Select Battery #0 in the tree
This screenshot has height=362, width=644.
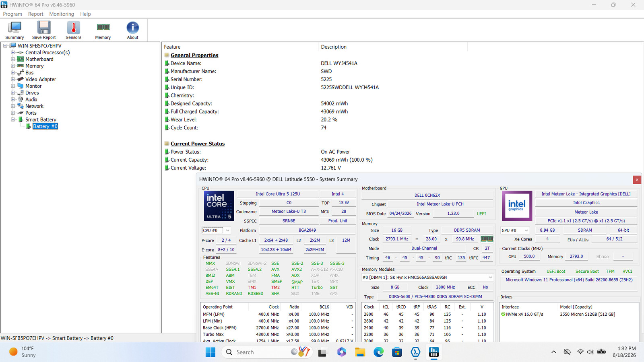pyautogui.click(x=45, y=126)
